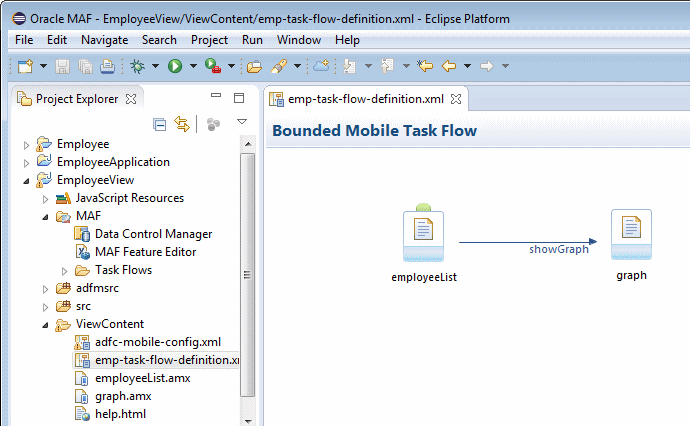Maximize the Project Explorer panel

pyautogui.click(x=239, y=98)
